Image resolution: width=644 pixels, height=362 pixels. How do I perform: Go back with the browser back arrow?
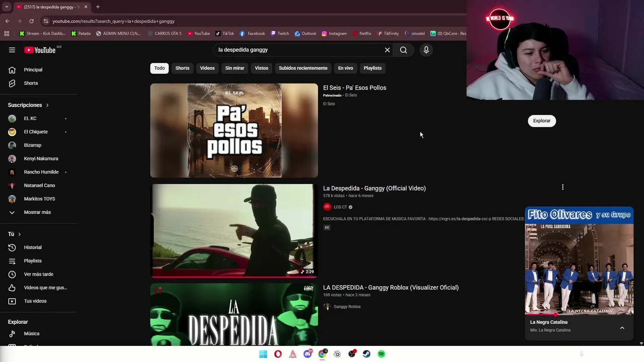pos(7,21)
